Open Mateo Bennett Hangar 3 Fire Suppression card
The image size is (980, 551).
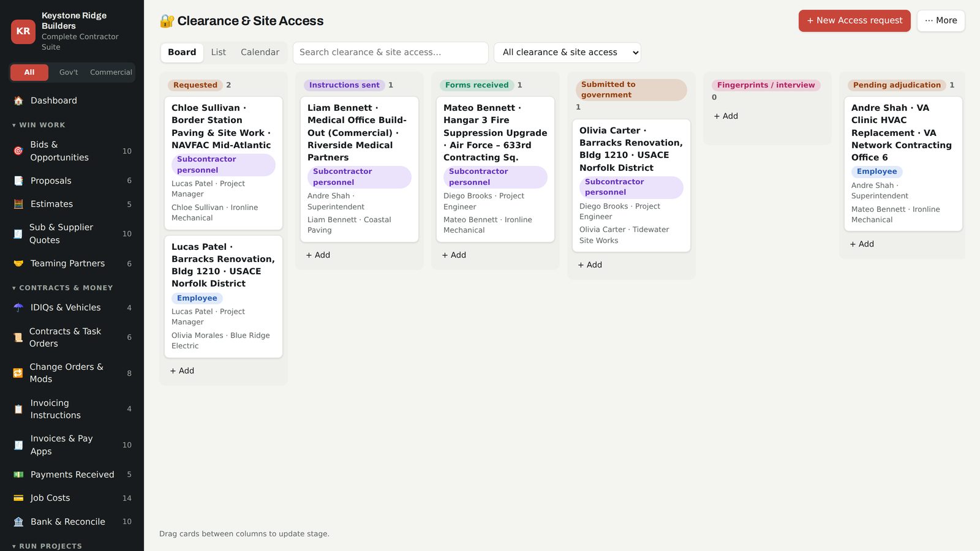pyautogui.click(x=496, y=169)
